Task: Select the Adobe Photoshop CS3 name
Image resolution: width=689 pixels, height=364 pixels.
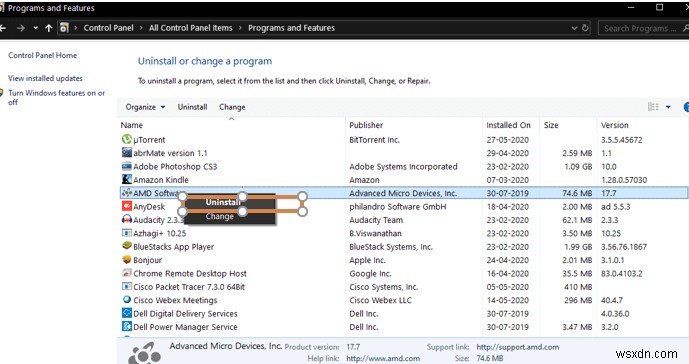Action: coord(175,166)
